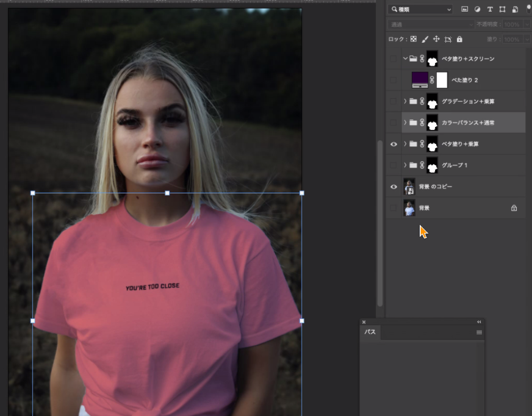Open the 種類 layer filter dropdown

point(421,9)
